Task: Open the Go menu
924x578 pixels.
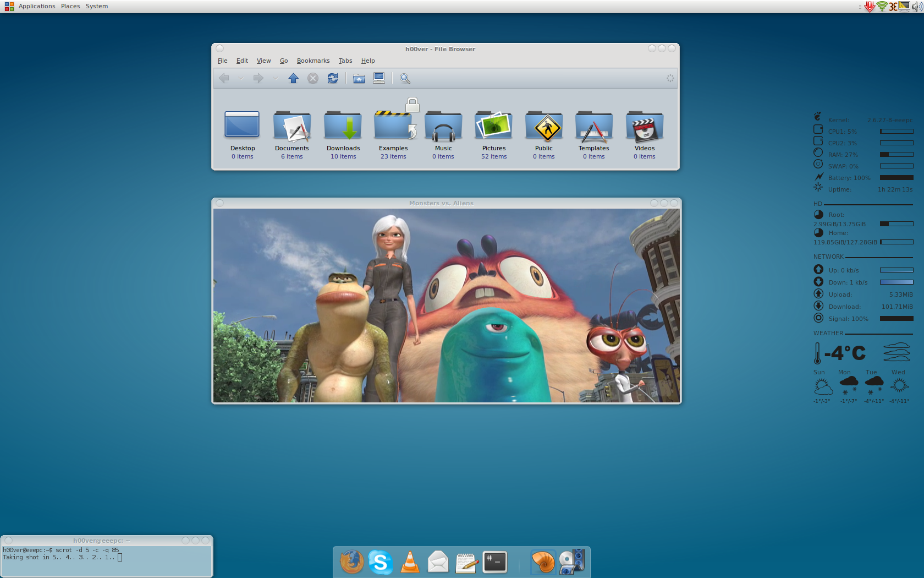Action: pos(284,61)
